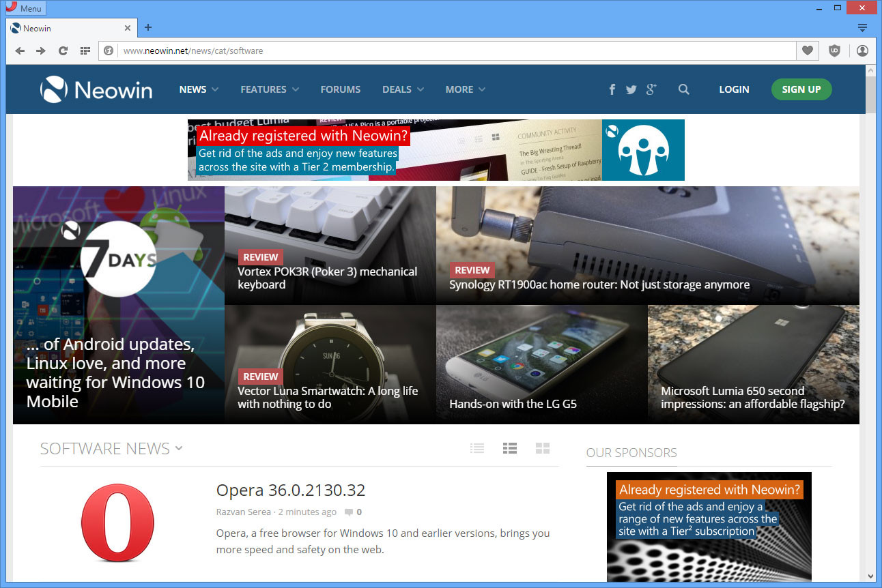This screenshot has height=588, width=882.
Task: Click the sponsor Tier² subscription ad
Action: (709, 527)
